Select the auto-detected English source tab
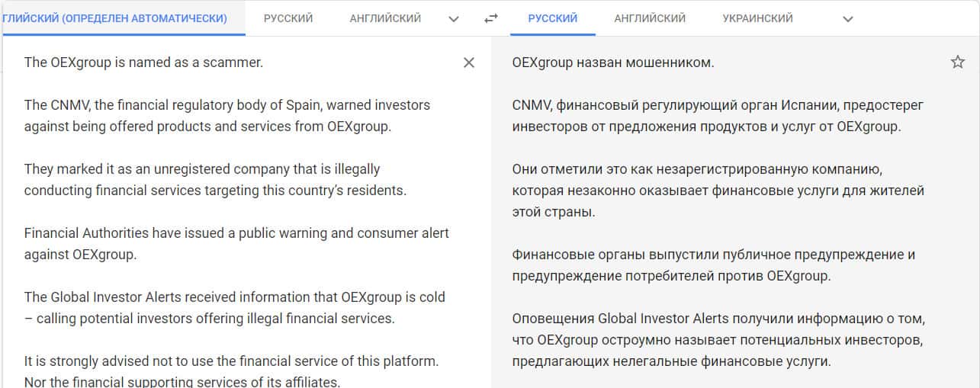 [x=116, y=18]
